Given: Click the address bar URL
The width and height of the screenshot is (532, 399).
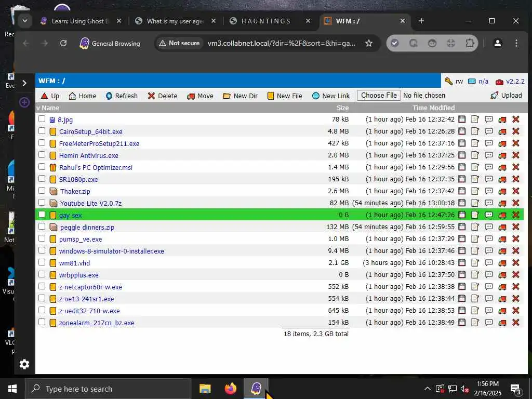Looking at the screenshot, I should (281, 44).
